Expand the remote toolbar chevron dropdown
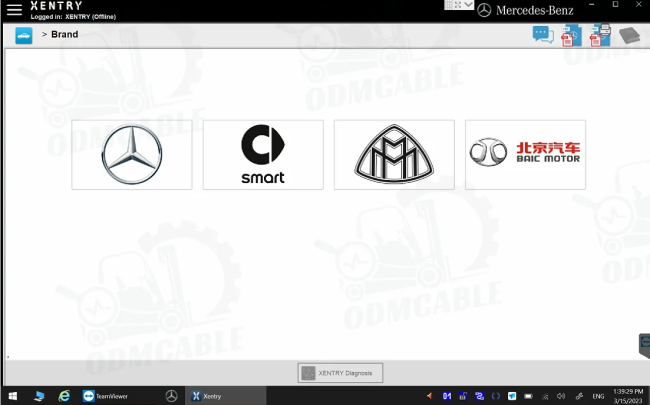650x405 pixels. click(x=468, y=5)
